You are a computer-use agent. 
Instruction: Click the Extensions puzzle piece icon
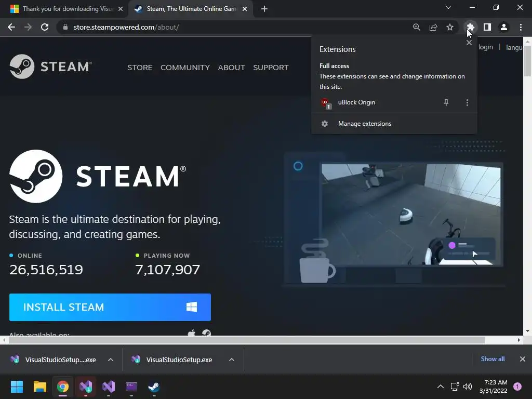tap(470, 27)
